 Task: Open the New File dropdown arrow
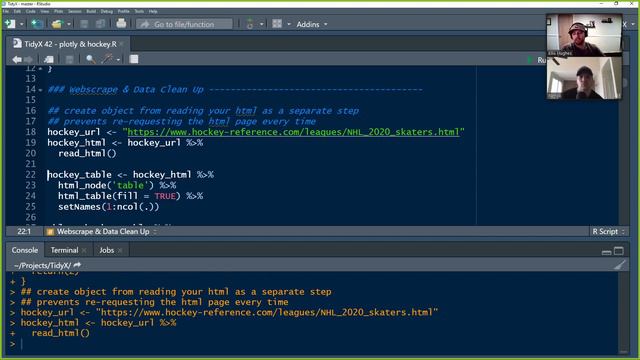22,24
